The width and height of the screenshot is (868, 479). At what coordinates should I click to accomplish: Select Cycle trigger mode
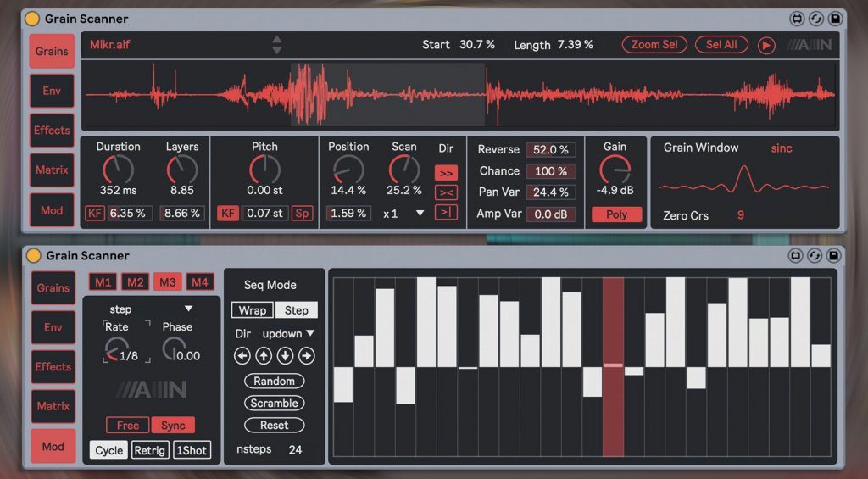(x=109, y=450)
